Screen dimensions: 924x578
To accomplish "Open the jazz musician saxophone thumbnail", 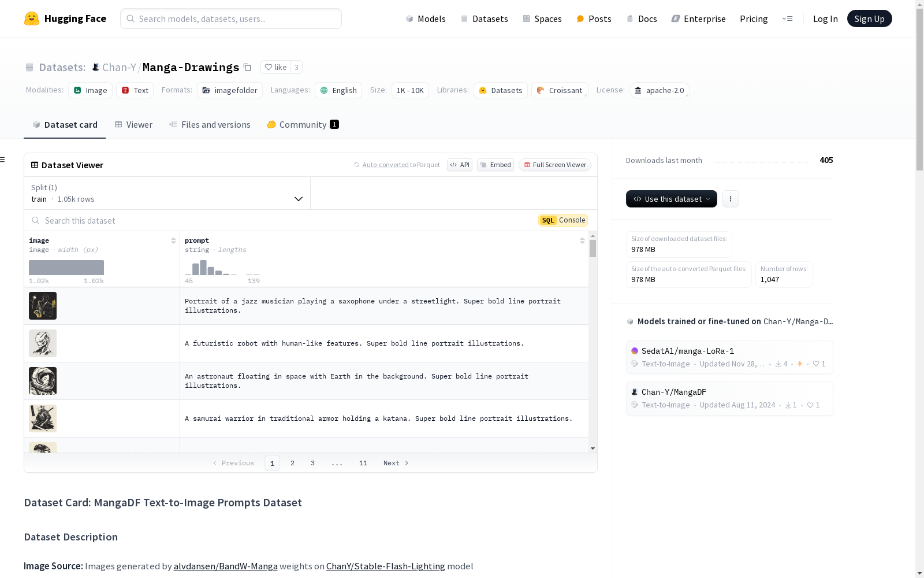I will click(x=43, y=306).
